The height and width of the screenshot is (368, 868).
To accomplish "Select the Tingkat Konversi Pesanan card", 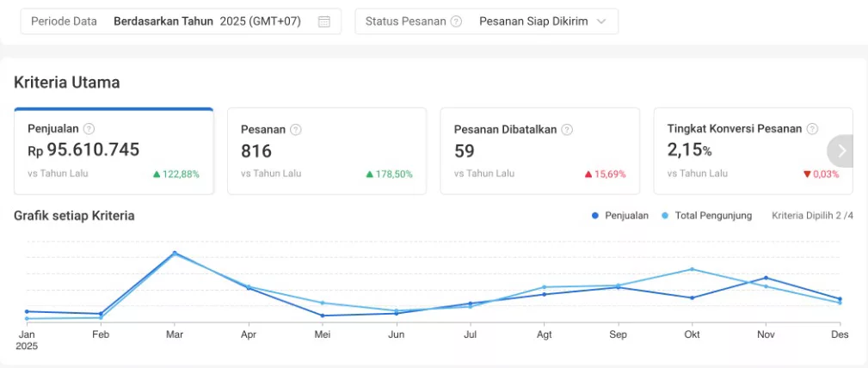I will (x=753, y=151).
